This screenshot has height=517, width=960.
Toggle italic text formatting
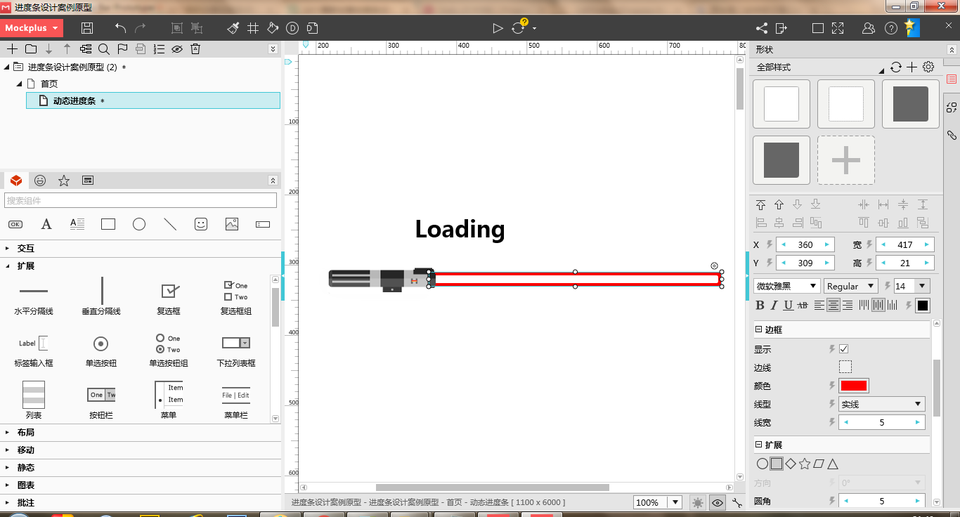pyautogui.click(x=774, y=305)
